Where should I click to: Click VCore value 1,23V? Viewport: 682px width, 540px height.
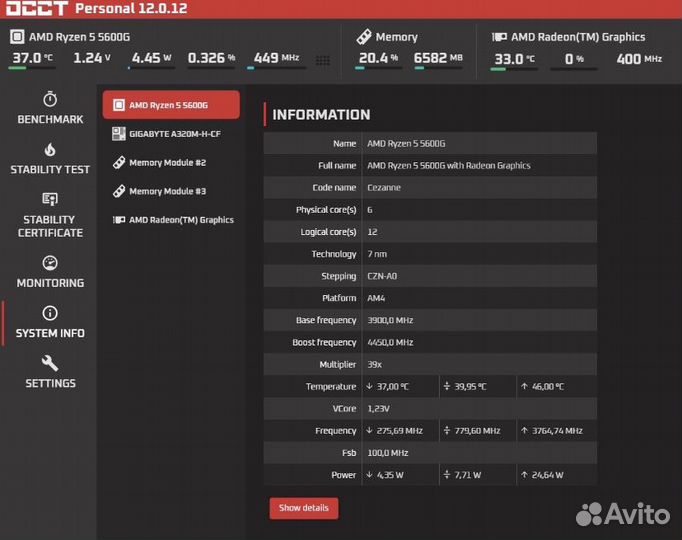(x=378, y=409)
